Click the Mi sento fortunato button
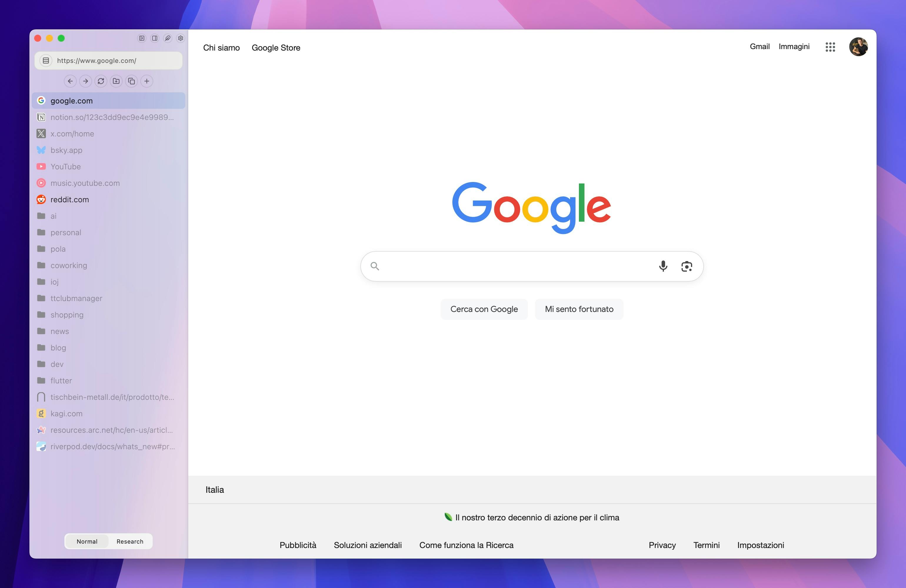Image resolution: width=906 pixels, height=588 pixels. (579, 309)
